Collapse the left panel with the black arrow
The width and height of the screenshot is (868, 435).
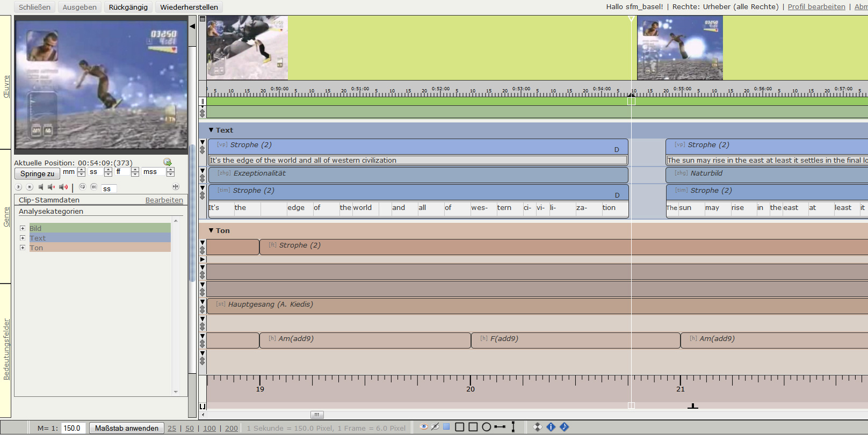[192, 26]
